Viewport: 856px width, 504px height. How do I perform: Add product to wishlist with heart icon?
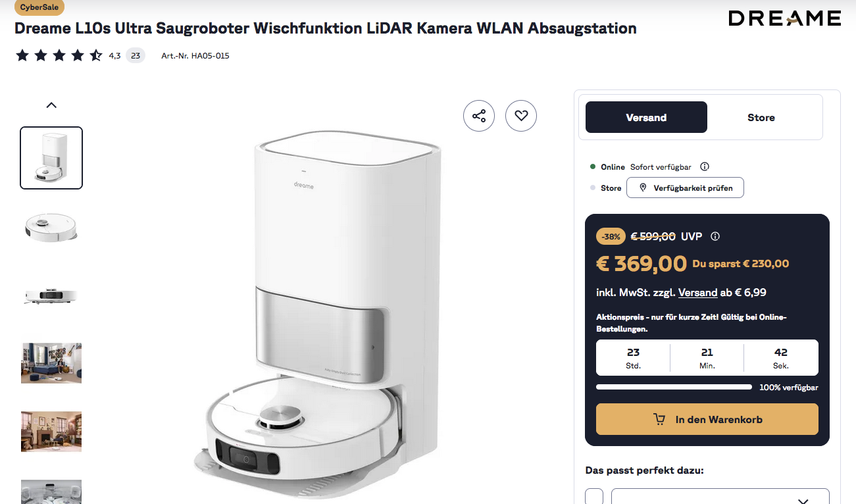[x=521, y=116]
